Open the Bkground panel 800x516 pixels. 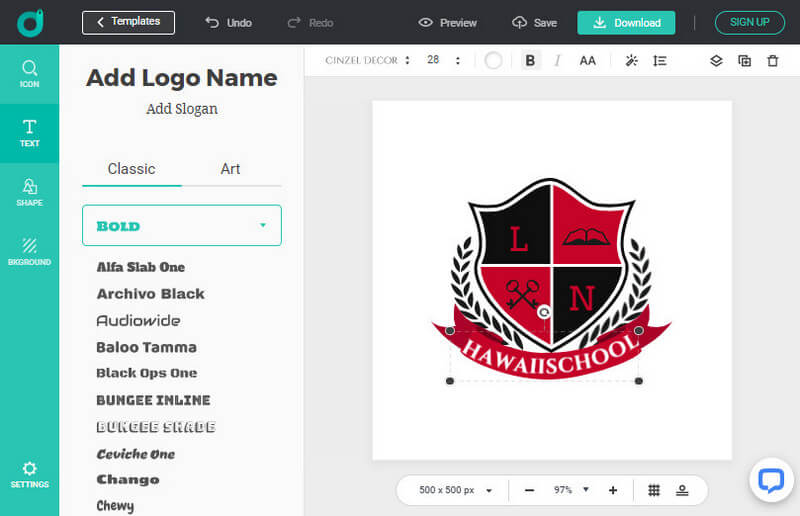pyautogui.click(x=29, y=250)
